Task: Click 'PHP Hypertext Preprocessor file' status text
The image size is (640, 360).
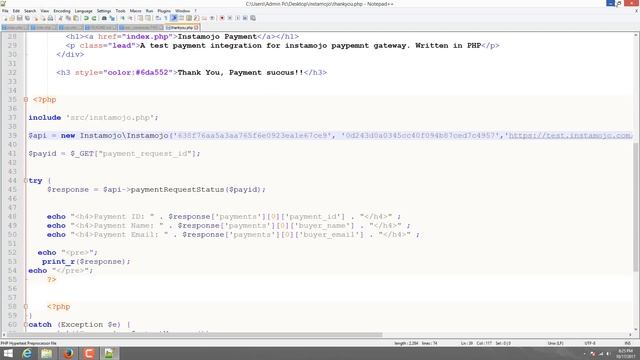Action: [29, 343]
